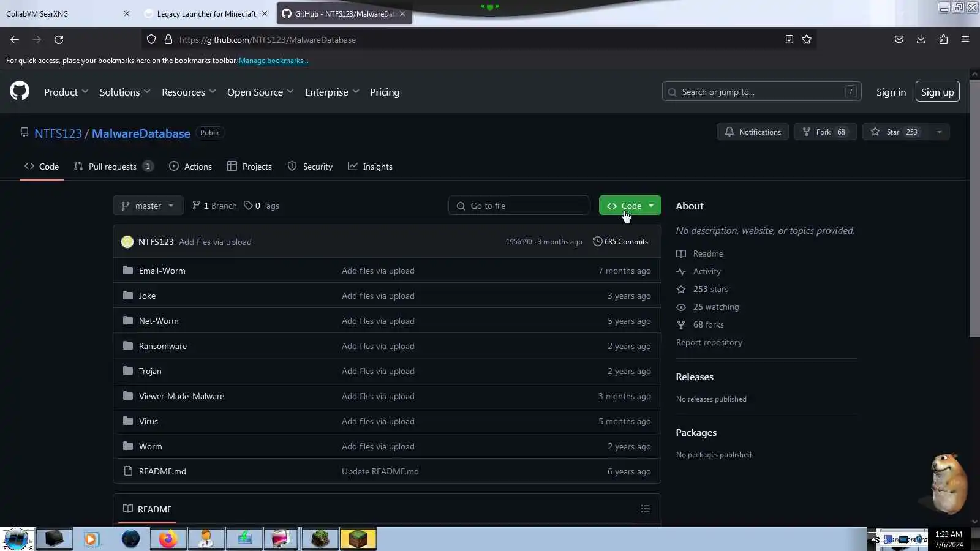The width and height of the screenshot is (980, 551).
Task: Expand the Open Source dropdown
Action: point(260,92)
